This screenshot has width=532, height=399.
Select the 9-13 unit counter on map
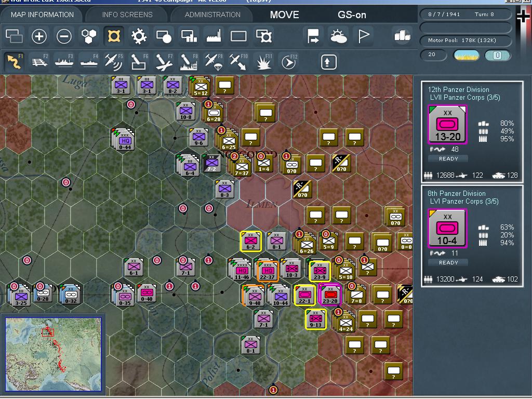pyautogui.click(x=315, y=318)
